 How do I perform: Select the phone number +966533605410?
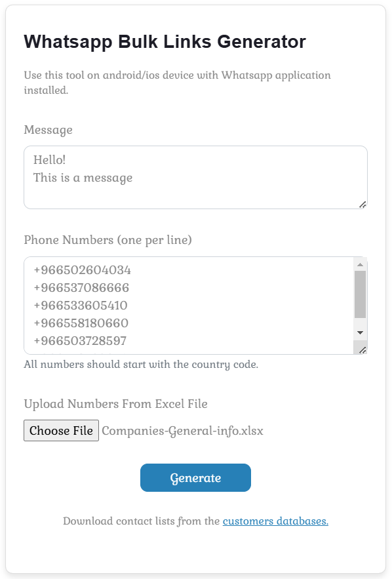[x=81, y=306]
